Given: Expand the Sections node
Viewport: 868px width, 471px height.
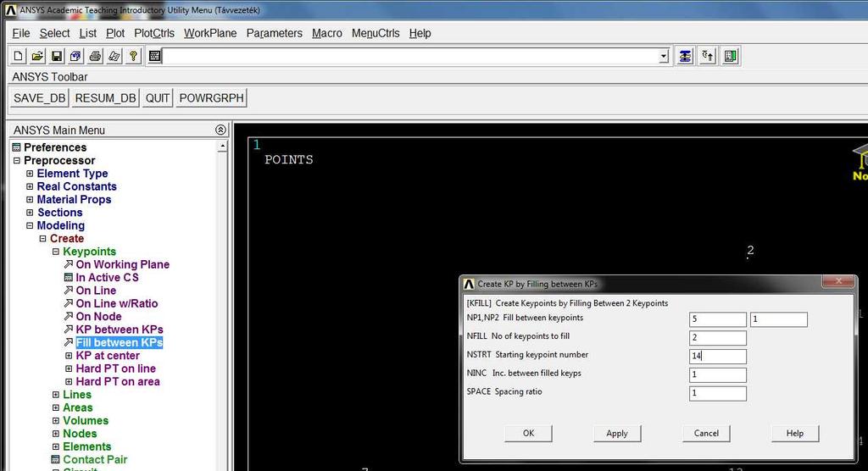Looking at the screenshot, I should coord(30,213).
